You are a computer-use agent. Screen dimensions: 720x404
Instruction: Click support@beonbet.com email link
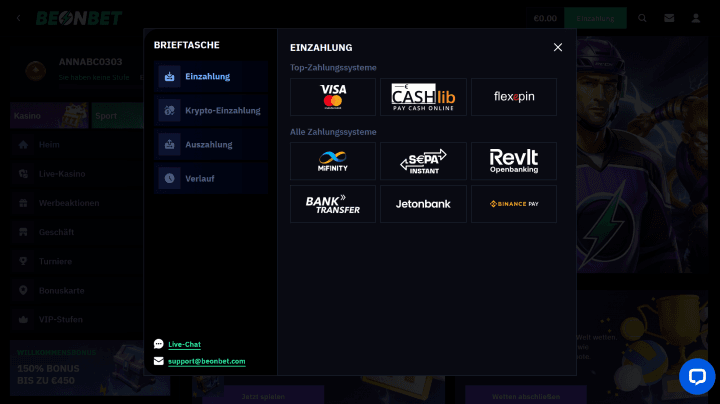click(x=207, y=361)
